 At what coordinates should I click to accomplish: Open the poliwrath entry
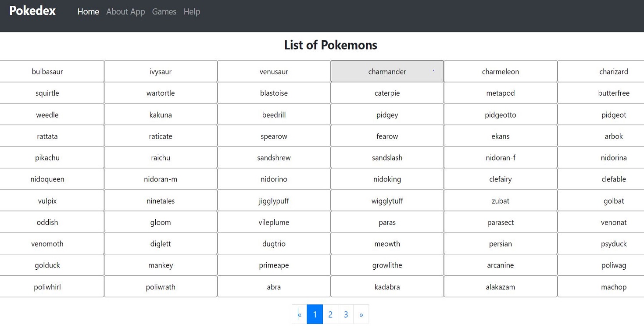click(161, 286)
